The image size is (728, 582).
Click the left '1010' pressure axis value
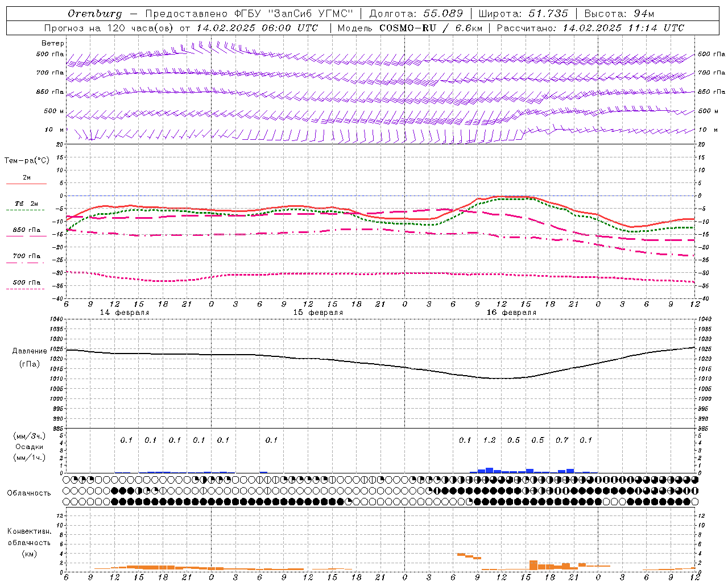(55, 379)
